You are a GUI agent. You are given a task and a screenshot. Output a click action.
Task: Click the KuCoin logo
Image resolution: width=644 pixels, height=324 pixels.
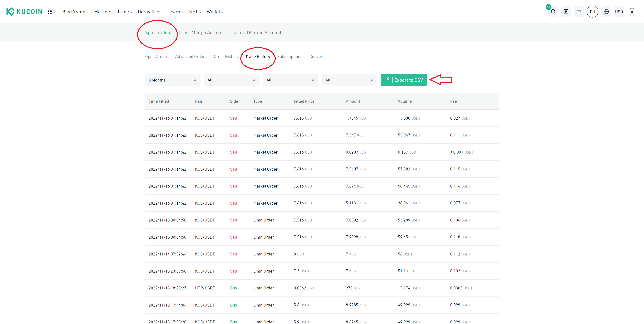[x=24, y=12]
